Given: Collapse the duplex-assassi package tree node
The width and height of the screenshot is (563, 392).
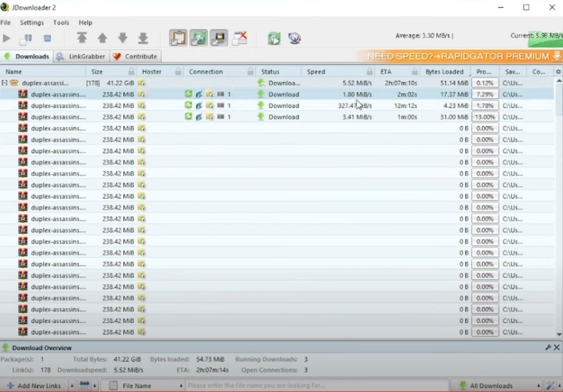Looking at the screenshot, I should coord(5,83).
